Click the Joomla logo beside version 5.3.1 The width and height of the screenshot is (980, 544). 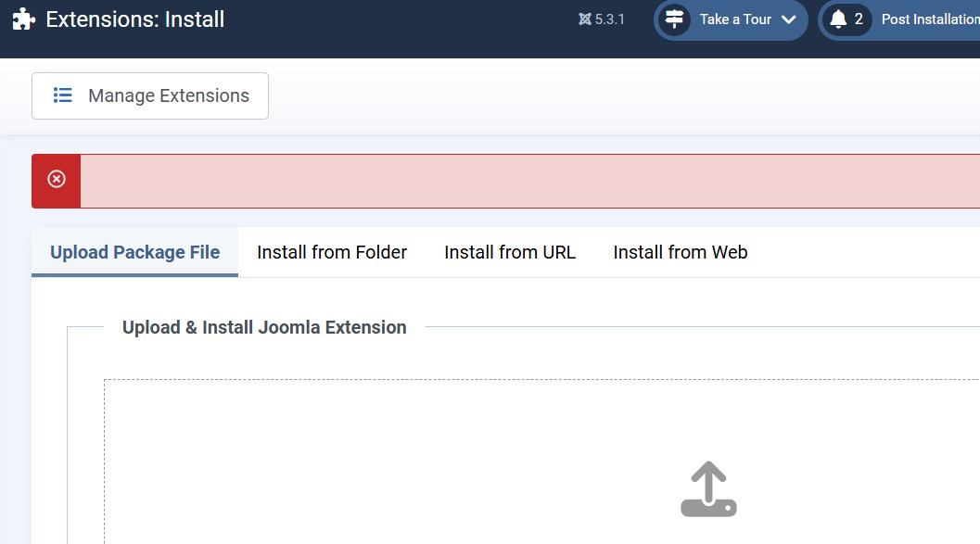(x=584, y=19)
